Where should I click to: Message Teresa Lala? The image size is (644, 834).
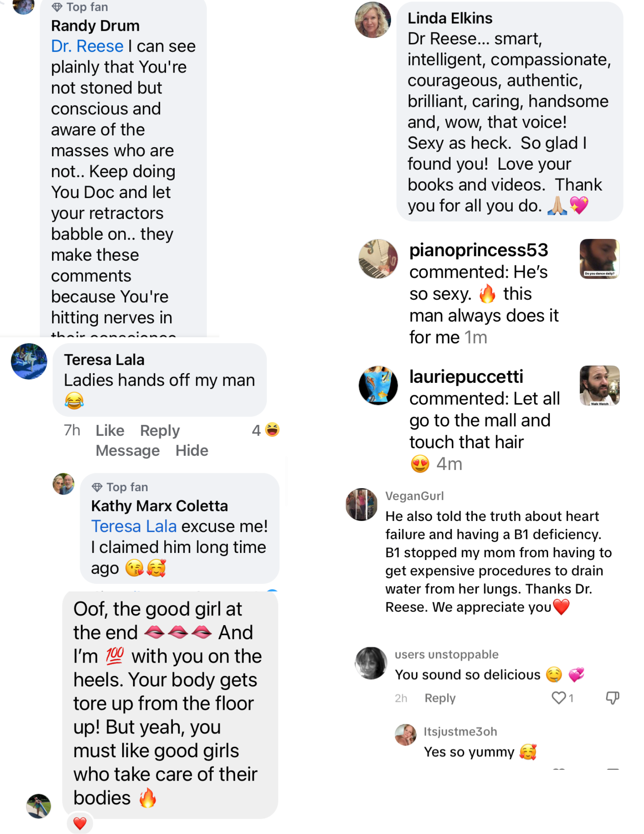[128, 450]
